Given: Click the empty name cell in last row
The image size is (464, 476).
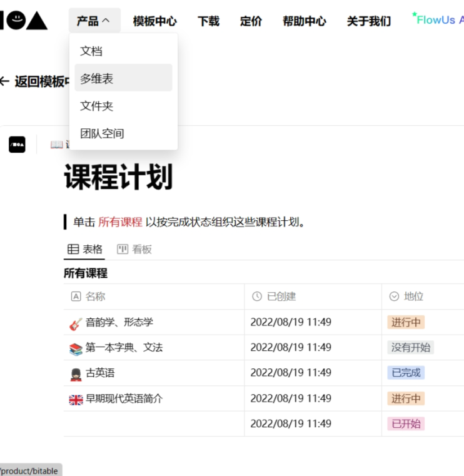Looking at the screenshot, I should click(154, 424).
